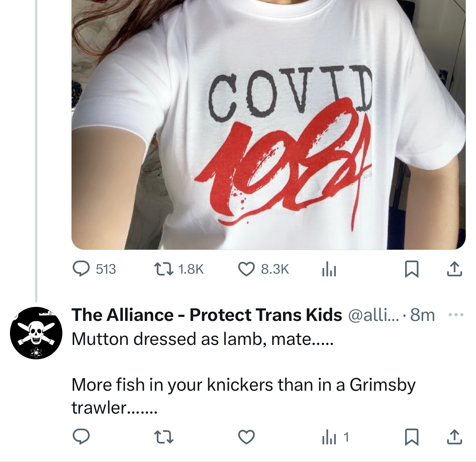The height and width of the screenshot is (462, 476).
Task: Reply to the Mutton dressed as lamb tweet
Action: pyautogui.click(x=81, y=437)
